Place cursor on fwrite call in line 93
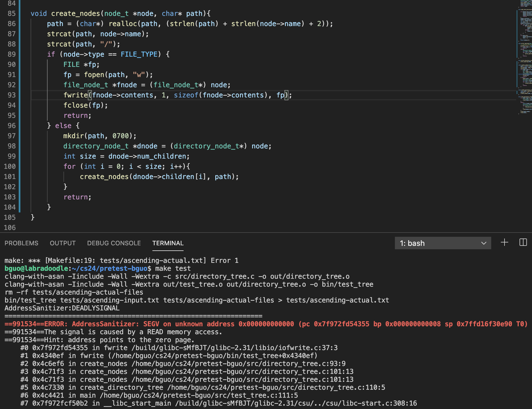Viewport: 532px width, 409px height. pos(75,95)
